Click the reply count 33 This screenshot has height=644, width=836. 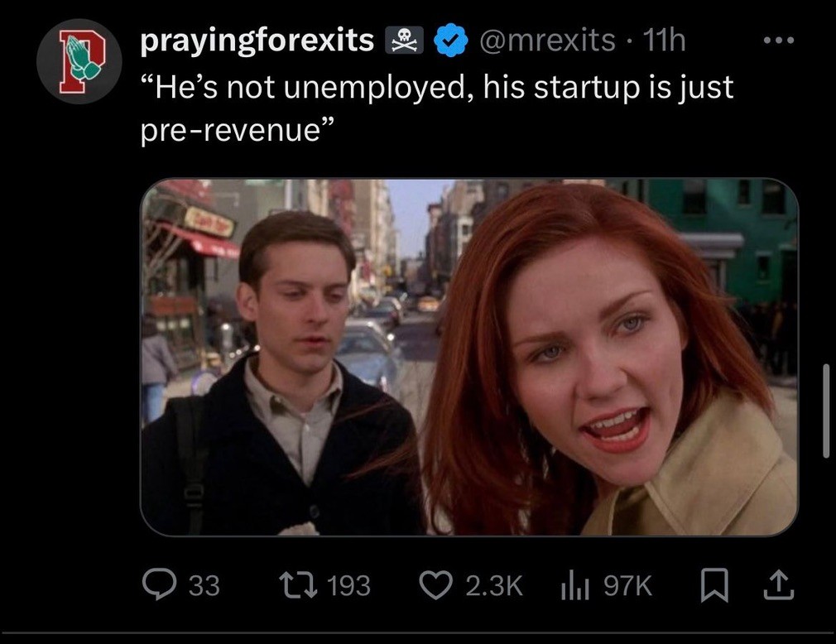pyautogui.click(x=204, y=586)
